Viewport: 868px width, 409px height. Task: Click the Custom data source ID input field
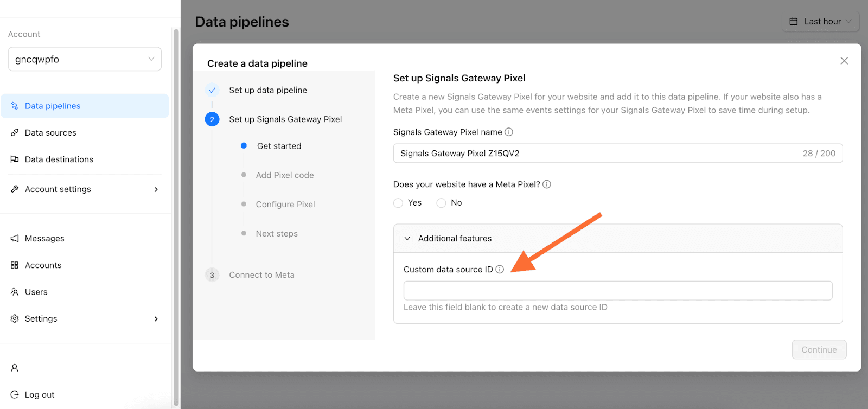coord(618,291)
